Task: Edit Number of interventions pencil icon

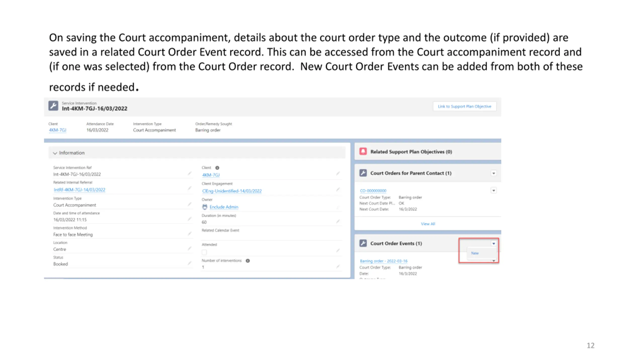Action: [338, 266]
